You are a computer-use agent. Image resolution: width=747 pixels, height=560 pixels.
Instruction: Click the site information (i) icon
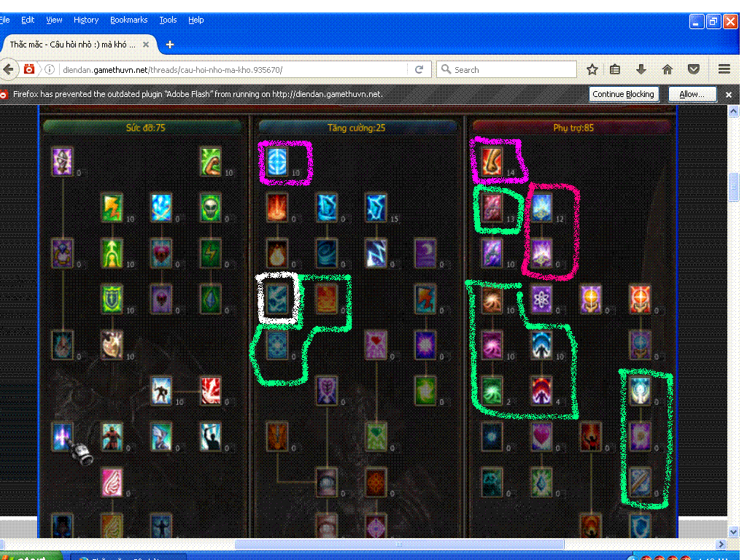[x=50, y=69]
